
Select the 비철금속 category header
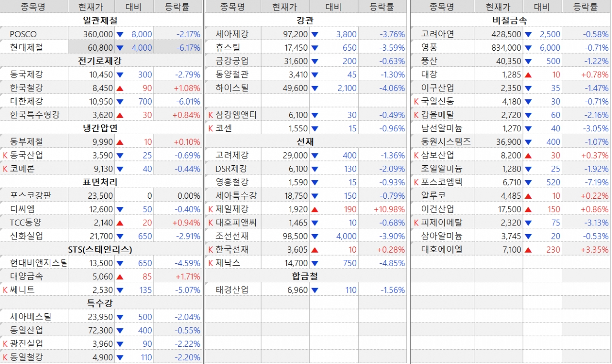click(x=509, y=21)
